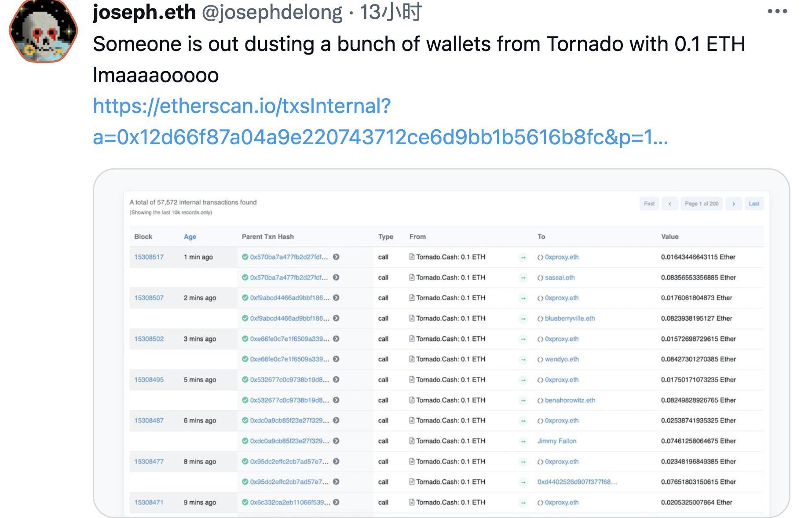Click details arrow icon beside hash 0xf9abcd4466ad9bbf186 in block 15308507 row
The width and height of the screenshot is (812, 518).
point(336,298)
